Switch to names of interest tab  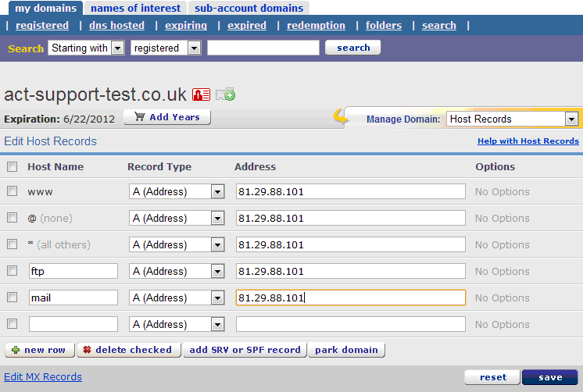point(135,9)
